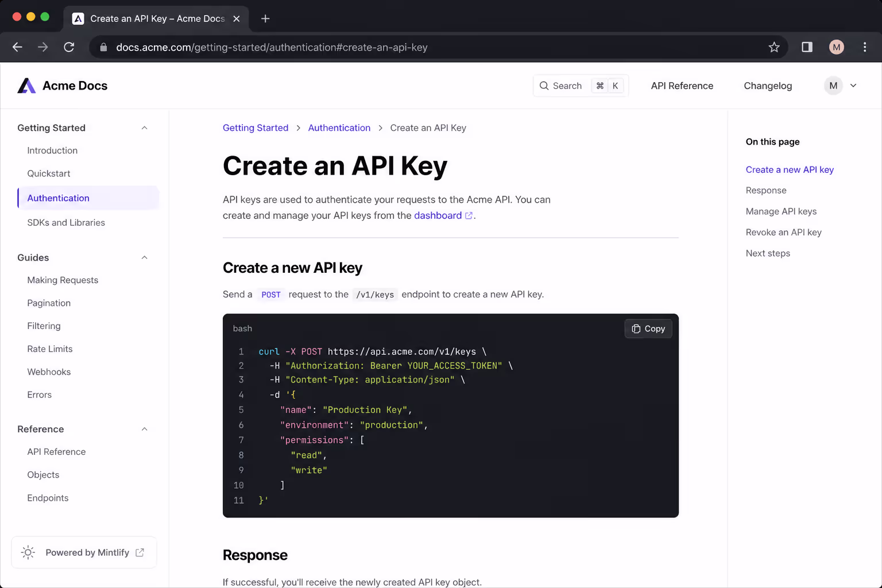Expand the user account dropdown chevron
This screenshot has width=882, height=588.
(853, 86)
